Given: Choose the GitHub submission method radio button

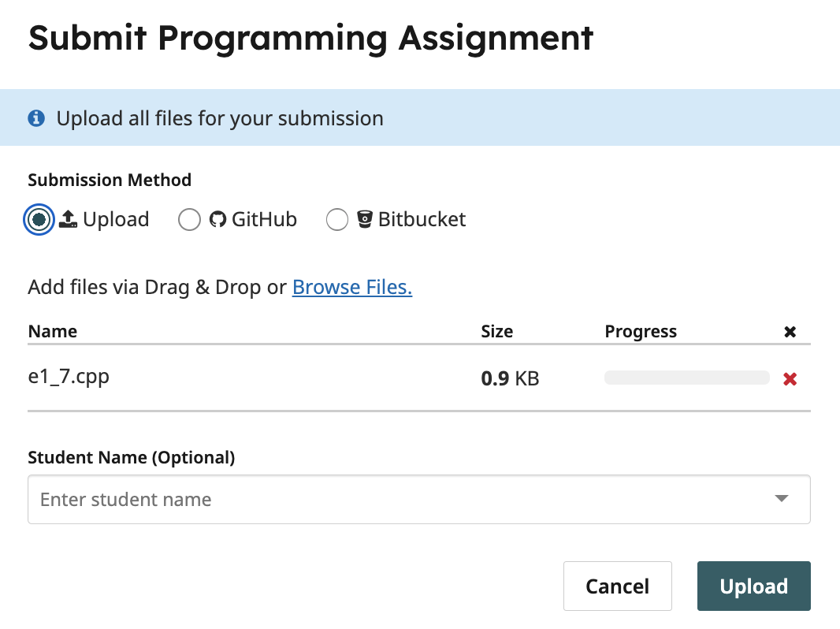Looking at the screenshot, I should pyautogui.click(x=189, y=220).
